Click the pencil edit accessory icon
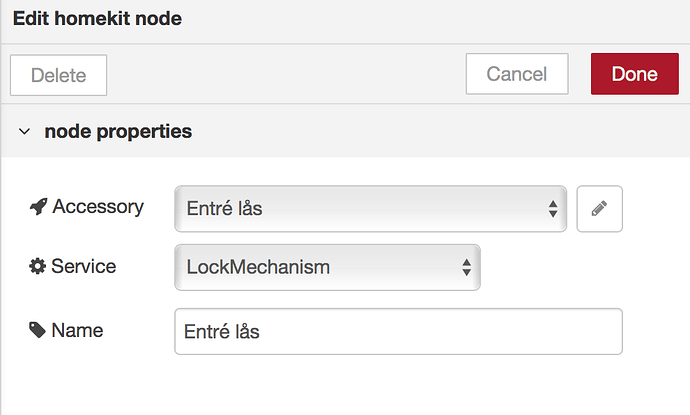The height and width of the screenshot is (415, 690). coord(599,209)
